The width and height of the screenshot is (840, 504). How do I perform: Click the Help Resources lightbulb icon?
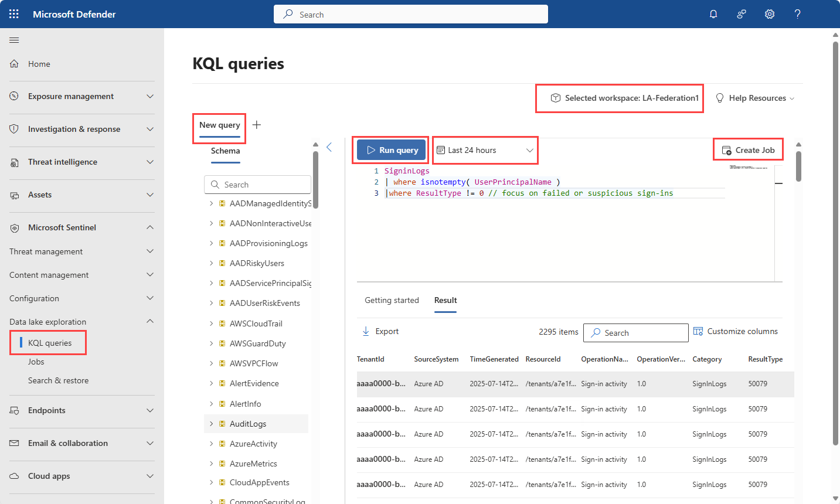point(720,98)
